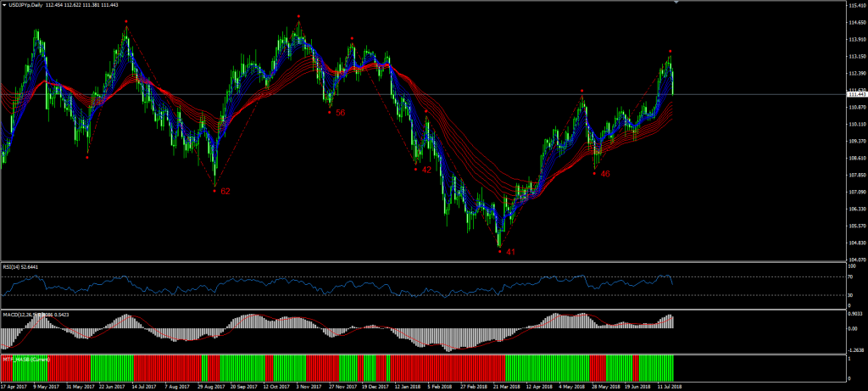Click the swing low label 46
868x391 pixels.
pos(605,174)
